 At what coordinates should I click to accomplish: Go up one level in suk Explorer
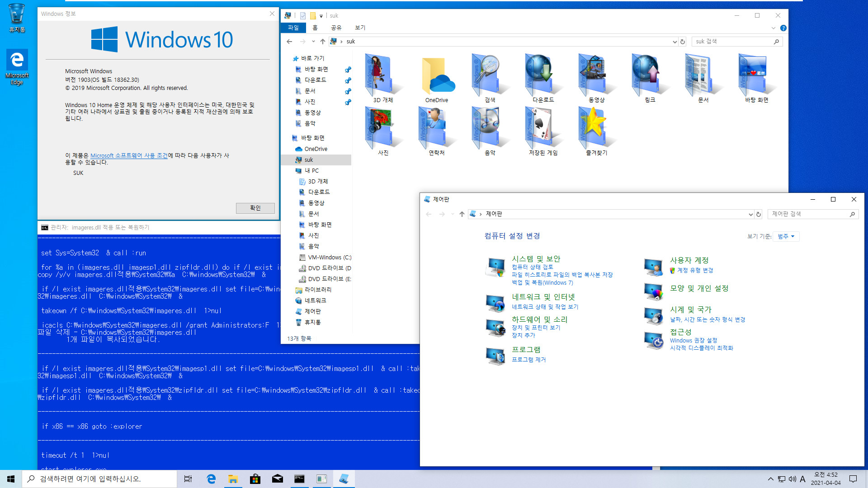(322, 42)
